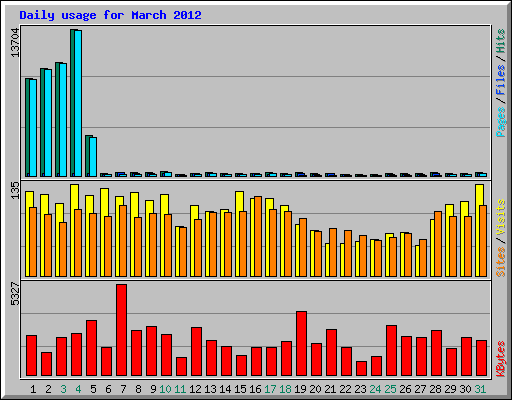Click the Visits legend label
Viewport: 512px width, 400px height.
click(x=501, y=218)
